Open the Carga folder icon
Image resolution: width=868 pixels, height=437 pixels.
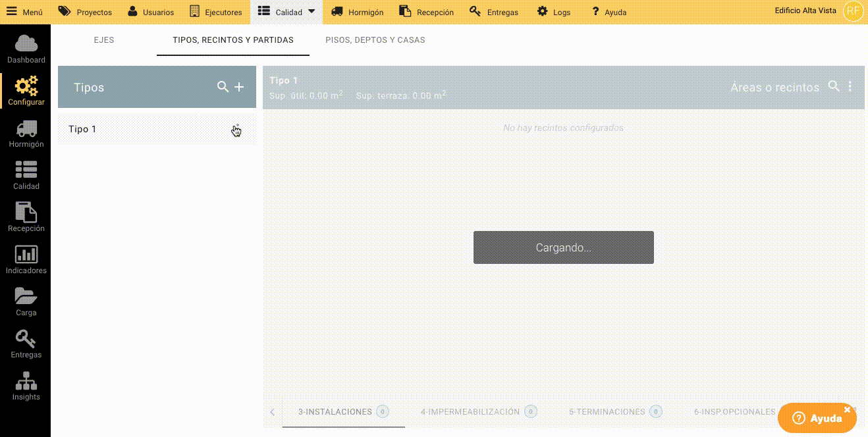[26, 297]
